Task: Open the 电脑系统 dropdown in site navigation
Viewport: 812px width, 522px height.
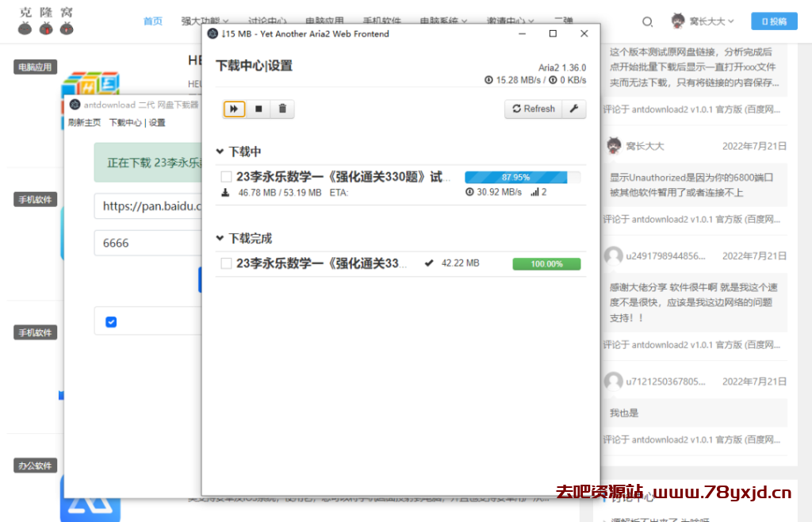Action: (x=443, y=21)
